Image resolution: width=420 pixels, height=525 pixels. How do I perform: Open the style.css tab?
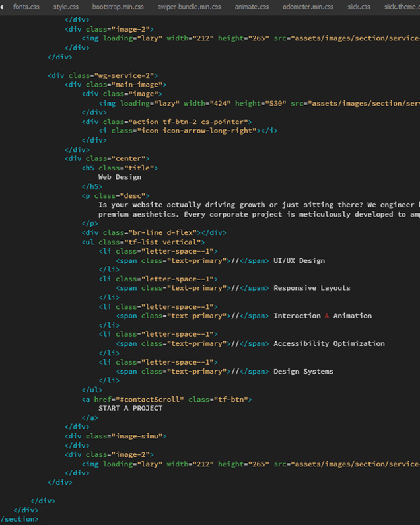point(65,7)
